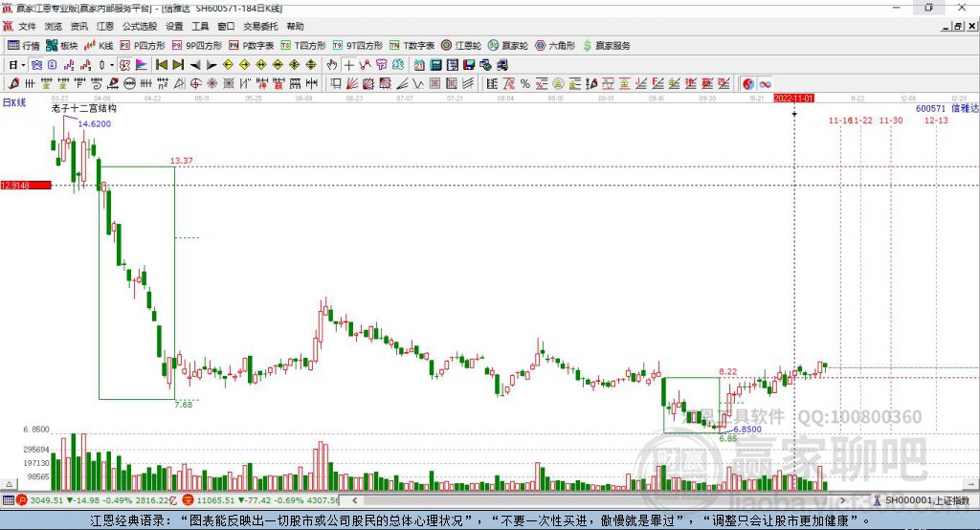Click the blue infinity loop icon

tap(765, 84)
